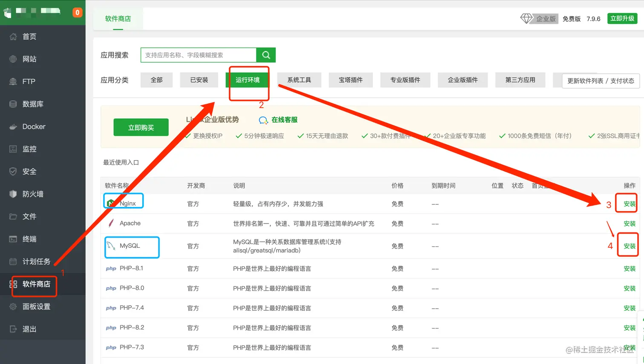Click the 价格 column header

[x=397, y=186]
